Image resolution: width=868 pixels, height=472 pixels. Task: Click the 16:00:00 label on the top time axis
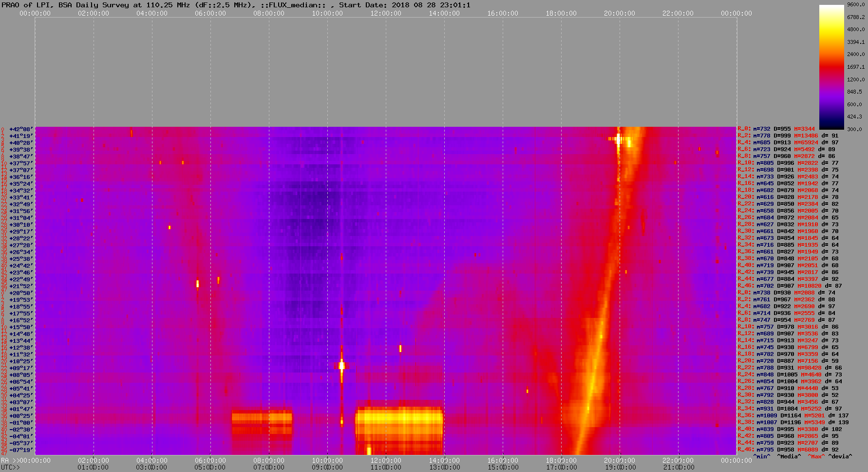(x=503, y=13)
